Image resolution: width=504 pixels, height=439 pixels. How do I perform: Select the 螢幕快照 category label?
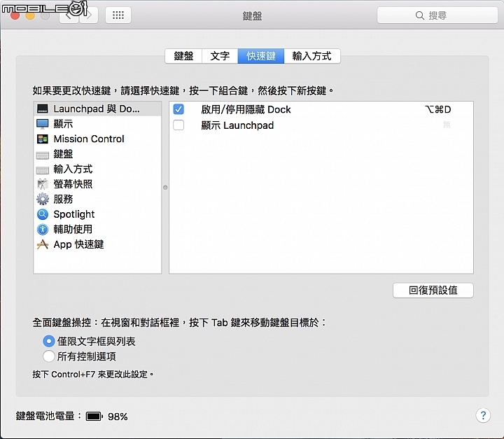(x=73, y=184)
